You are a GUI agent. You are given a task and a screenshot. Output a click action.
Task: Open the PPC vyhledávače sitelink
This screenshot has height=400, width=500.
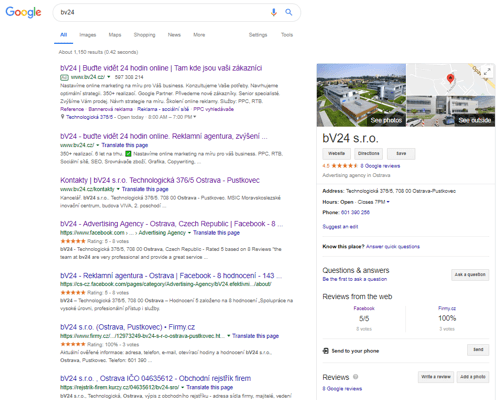[213, 109]
